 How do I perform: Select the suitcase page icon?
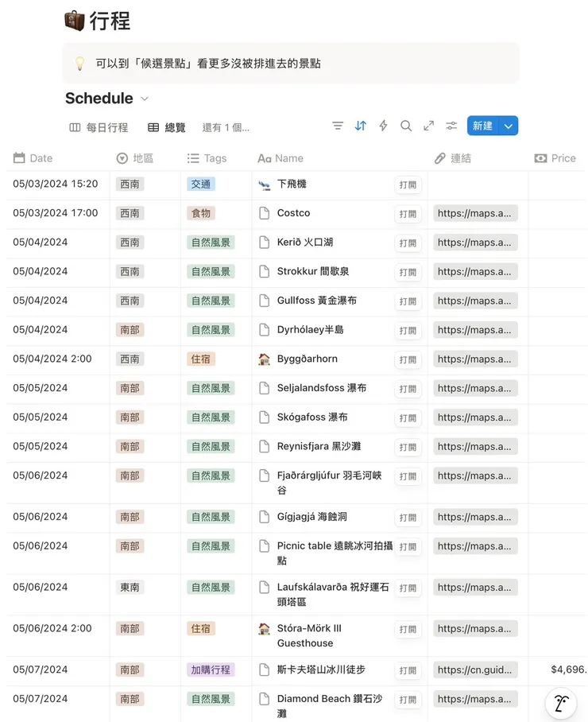click(x=75, y=21)
